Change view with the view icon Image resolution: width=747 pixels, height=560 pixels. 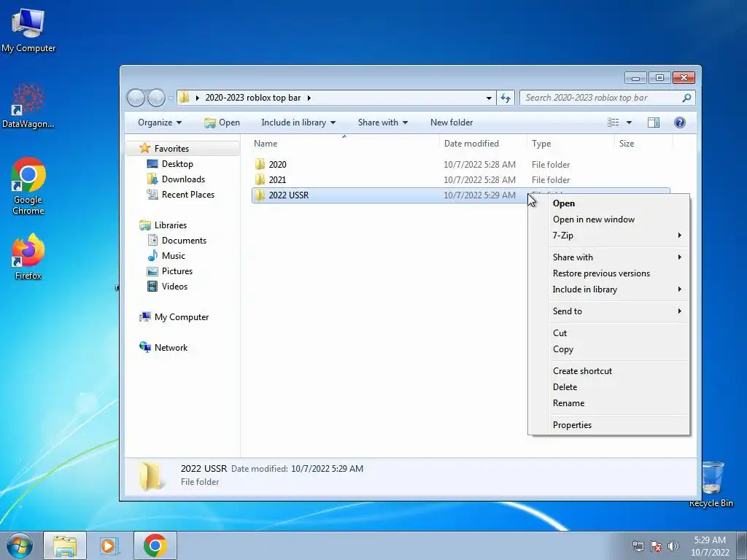tap(613, 122)
